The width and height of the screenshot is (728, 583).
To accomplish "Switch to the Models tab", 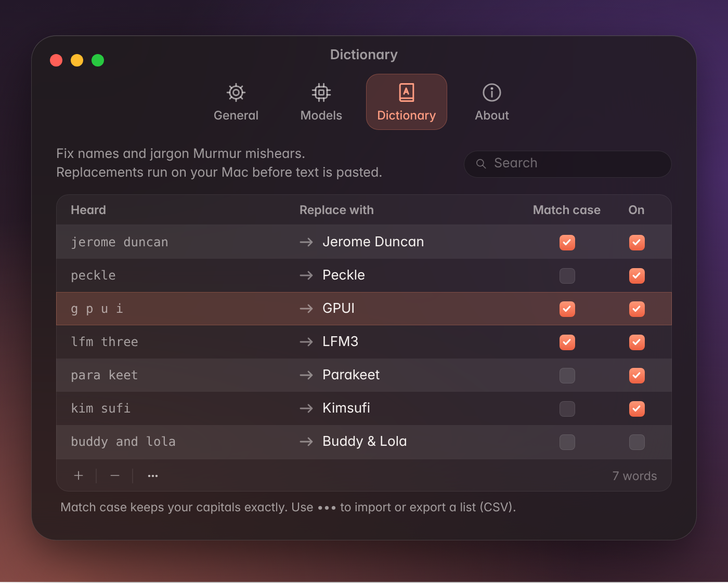I will pos(321,102).
